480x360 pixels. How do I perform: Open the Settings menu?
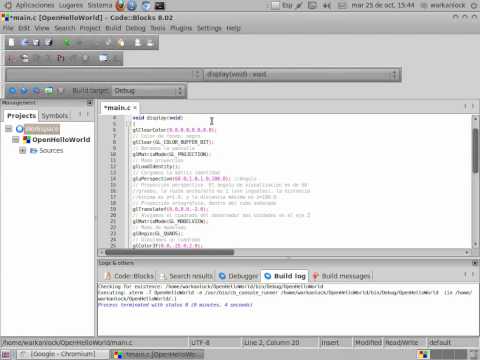(x=209, y=28)
